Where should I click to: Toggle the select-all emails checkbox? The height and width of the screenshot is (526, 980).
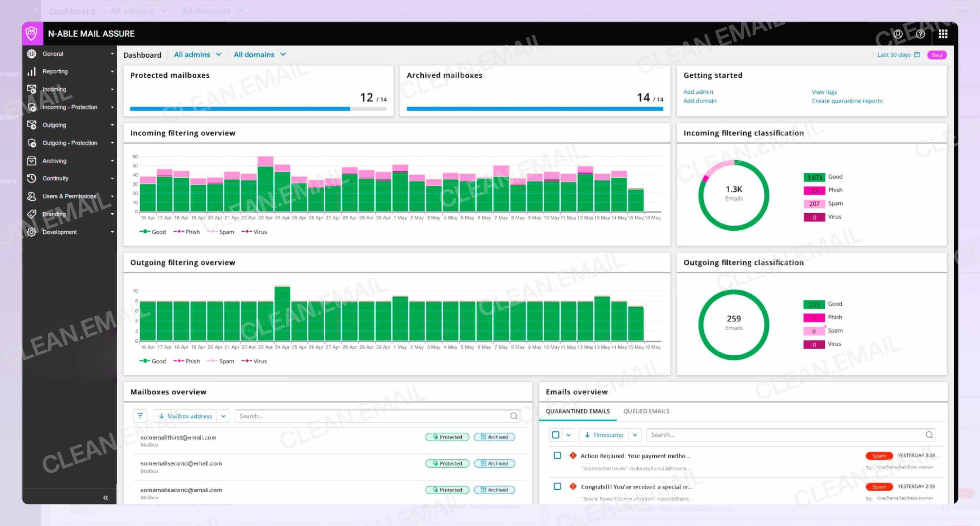(556, 435)
